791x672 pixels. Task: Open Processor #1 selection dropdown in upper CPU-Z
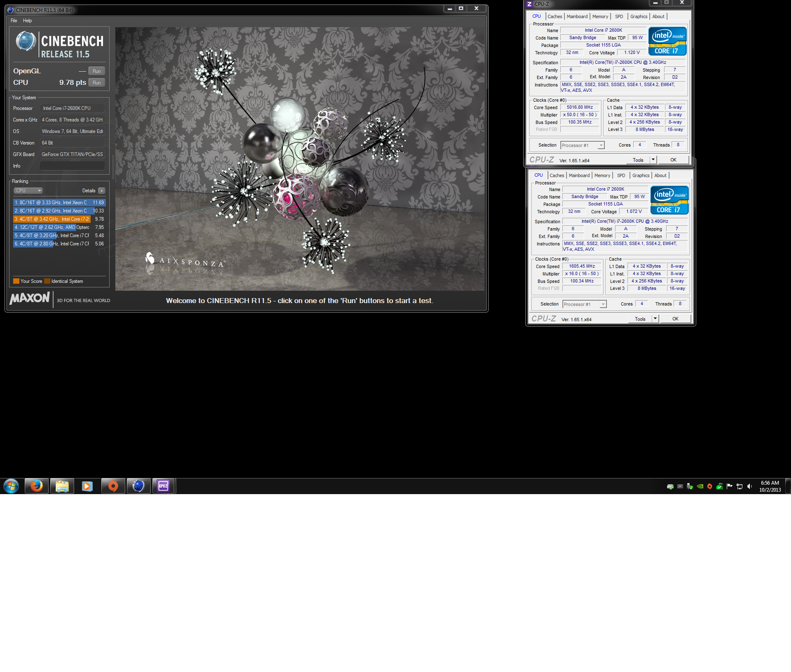(583, 145)
